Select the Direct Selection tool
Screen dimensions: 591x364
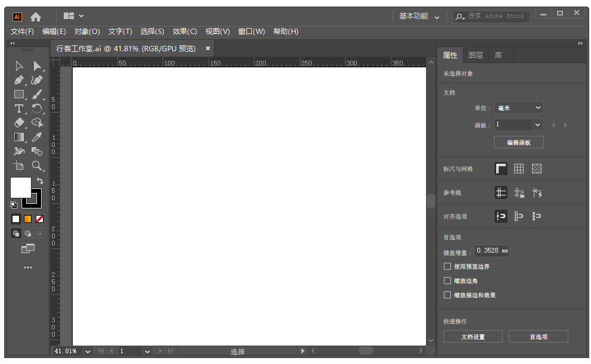[37, 66]
